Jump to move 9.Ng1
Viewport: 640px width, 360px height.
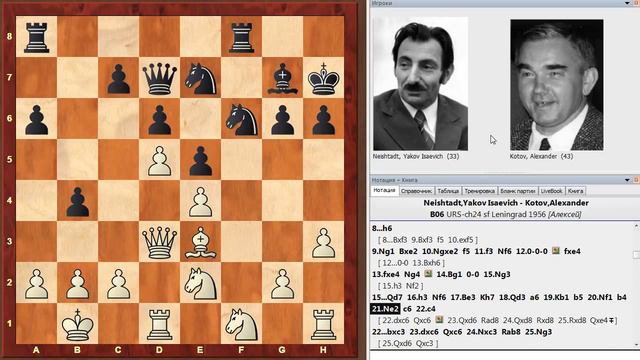coord(384,251)
